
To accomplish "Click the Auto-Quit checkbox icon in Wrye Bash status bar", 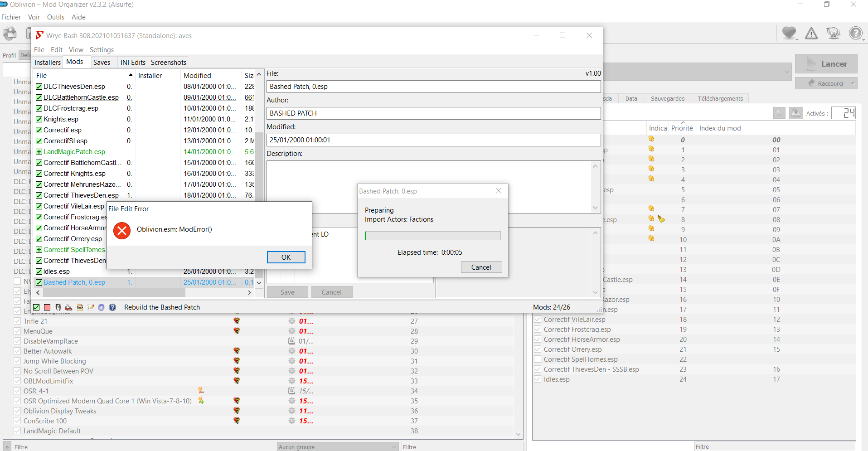I will pyautogui.click(x=36, y=307).
